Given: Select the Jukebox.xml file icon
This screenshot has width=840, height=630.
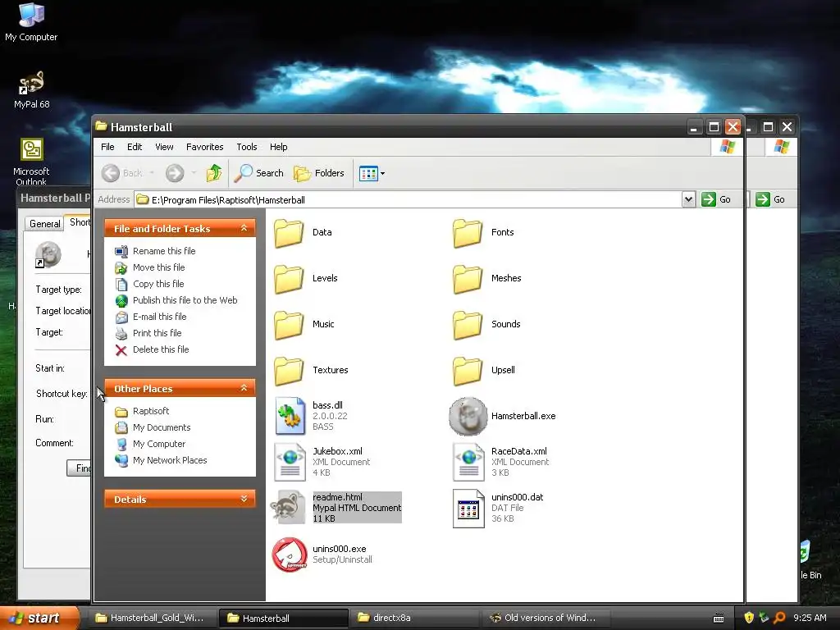Looking at the screenshot, I should coord(290,462).
